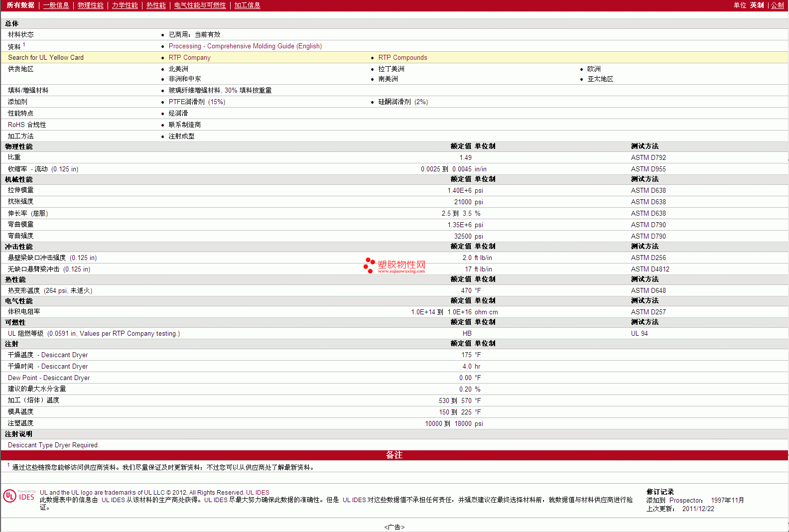789x532 pixels.
Task: Click the <广告> placeholder
Action: pos(394,527)
